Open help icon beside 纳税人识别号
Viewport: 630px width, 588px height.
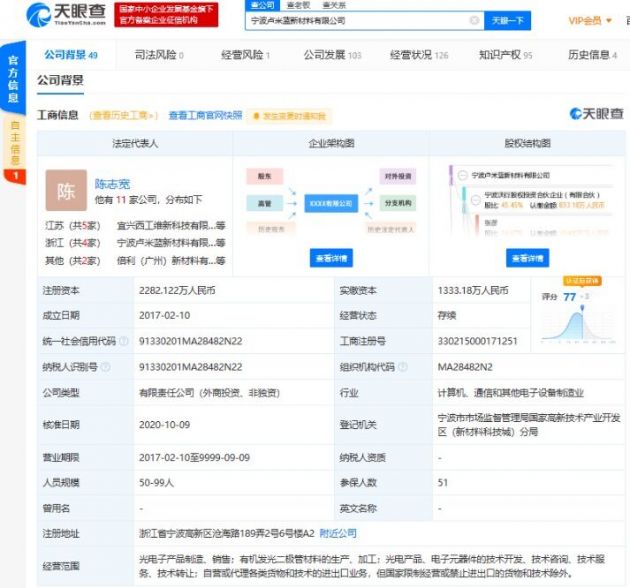pyautogui.click(x=106, y=367)
